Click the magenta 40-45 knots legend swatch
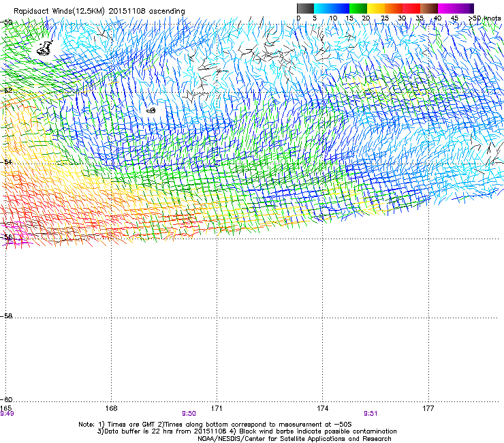 click(x=447, y=8)
